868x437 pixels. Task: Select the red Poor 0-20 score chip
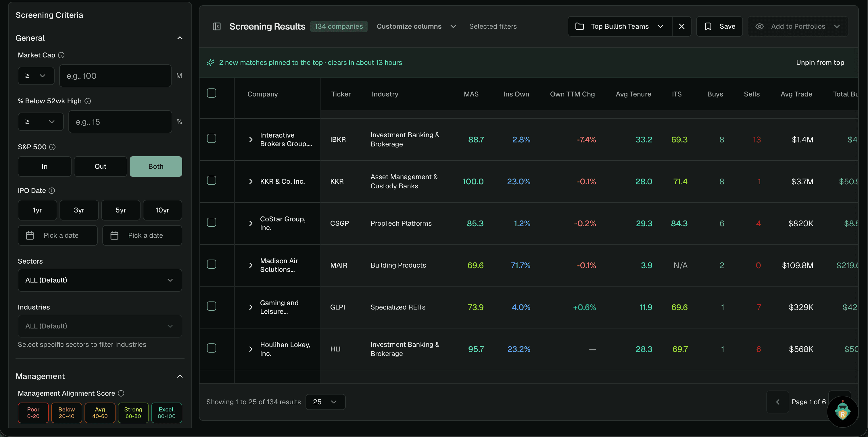[x=33, y=413]
